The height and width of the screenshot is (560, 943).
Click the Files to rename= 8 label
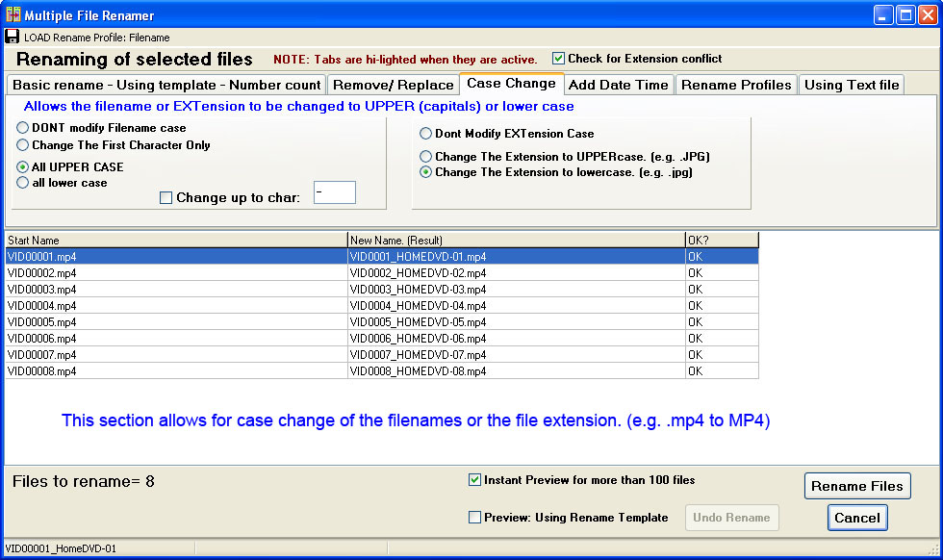84,481
